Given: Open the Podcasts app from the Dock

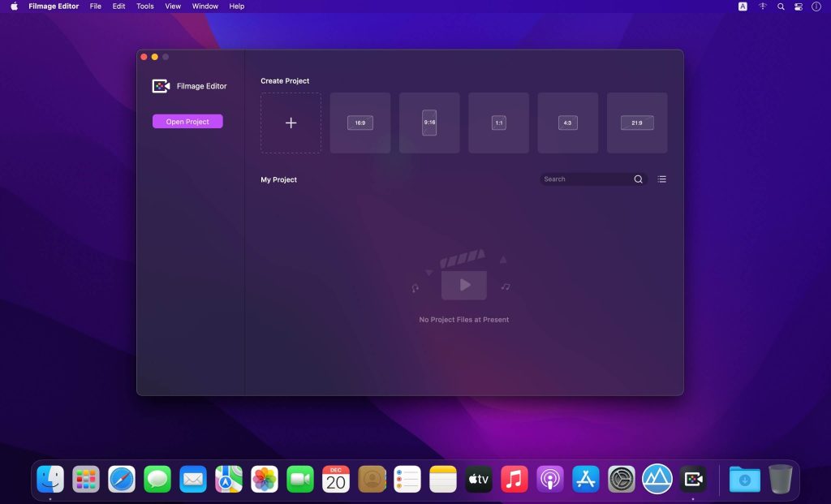Looking at the screenshot, I should pos(549,479).
